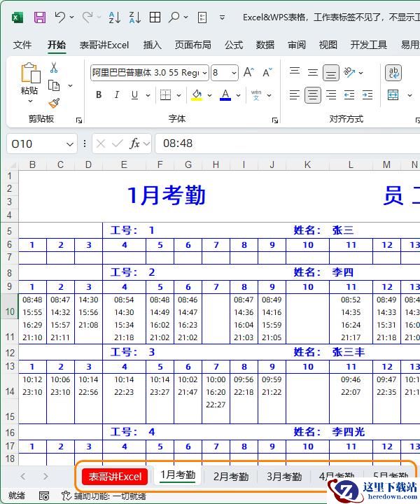
Task: Apply blue font color A
Action: (225, 94)
